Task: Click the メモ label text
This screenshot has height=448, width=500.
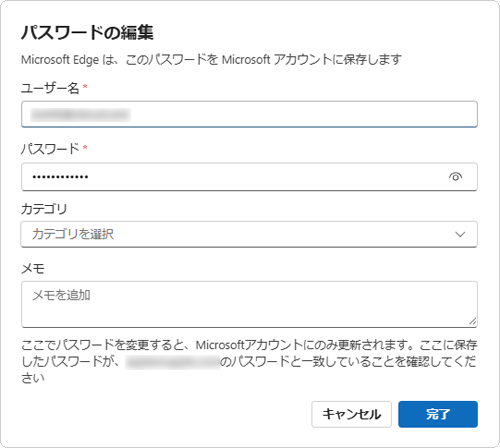Action: point(33,268)
